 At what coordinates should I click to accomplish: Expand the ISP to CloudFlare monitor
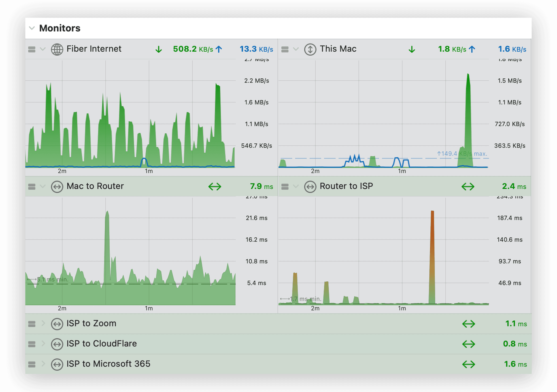pyautogui.click(x=43, y=344)
